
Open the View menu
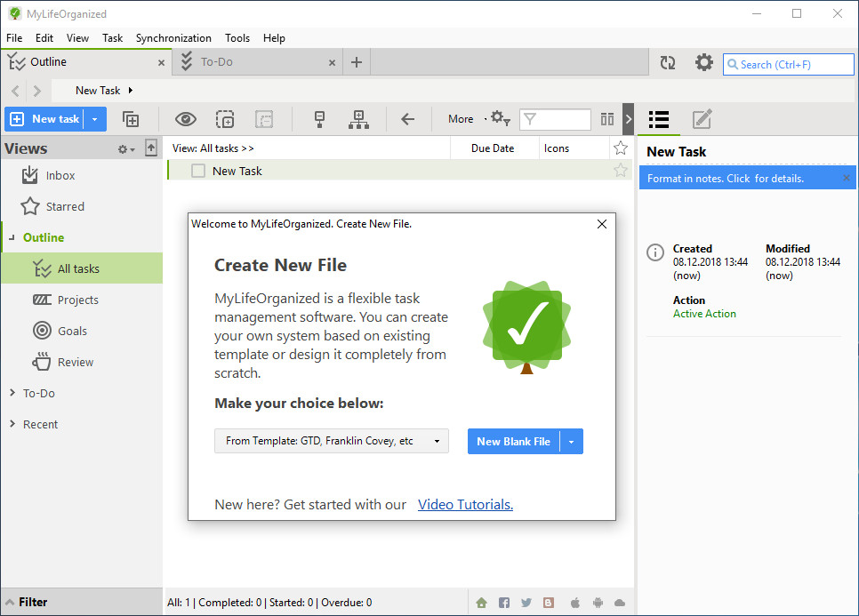tap(77, 38)
